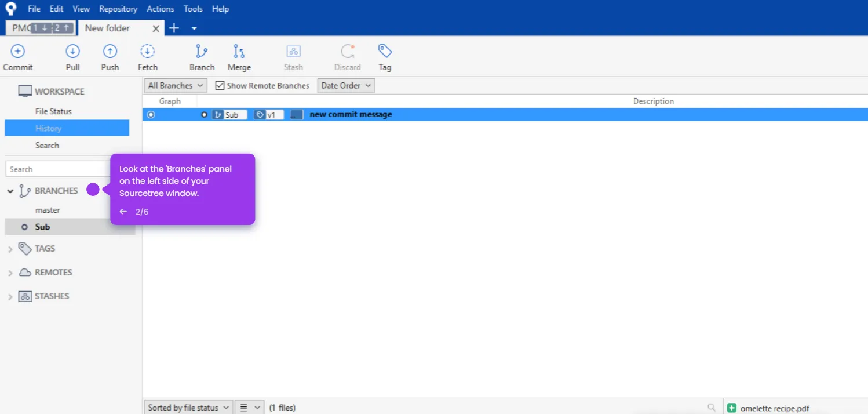Click the Branch toolbar icon

[x=202, y=51]
